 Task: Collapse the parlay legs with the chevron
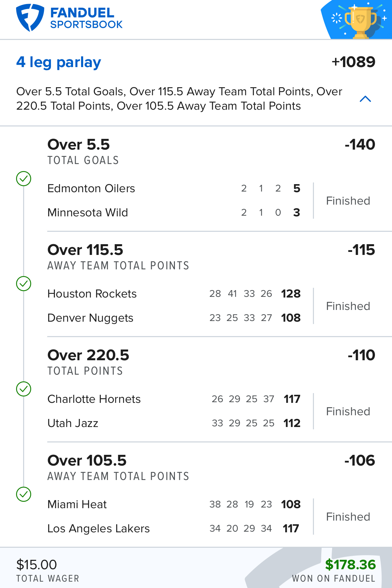coord(365,99)
